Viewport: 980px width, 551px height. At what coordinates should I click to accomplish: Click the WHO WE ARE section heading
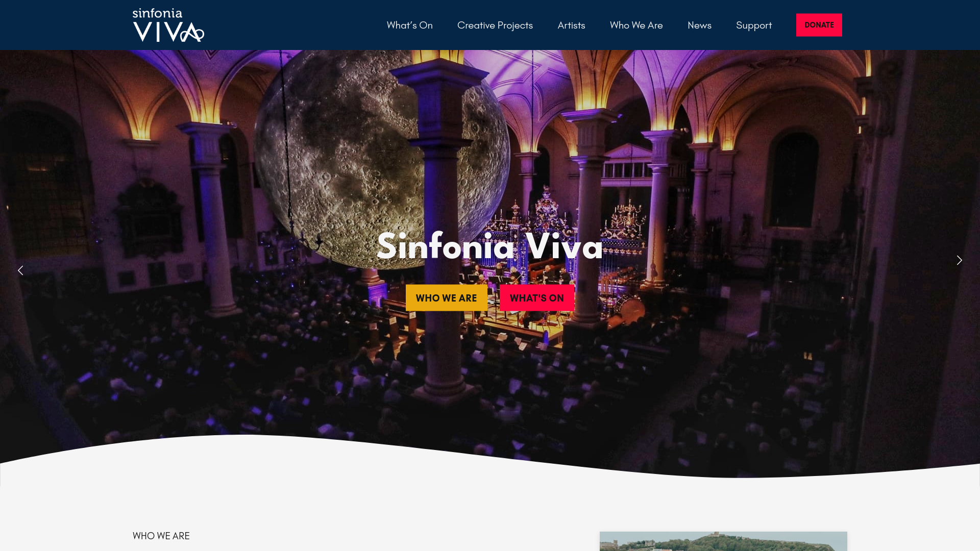tap(161, 536)
